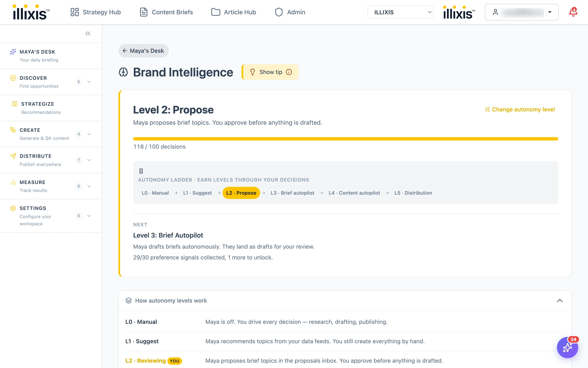588x368 pixels.
Task: Click the autonomy ladder icon
Action: 141,171
